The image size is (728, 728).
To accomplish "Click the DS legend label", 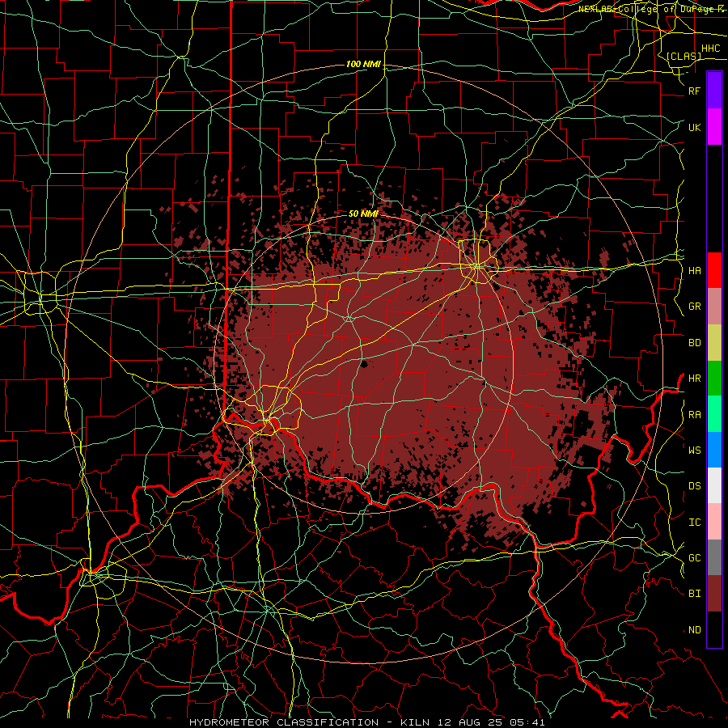I will [x=694, y=486].
